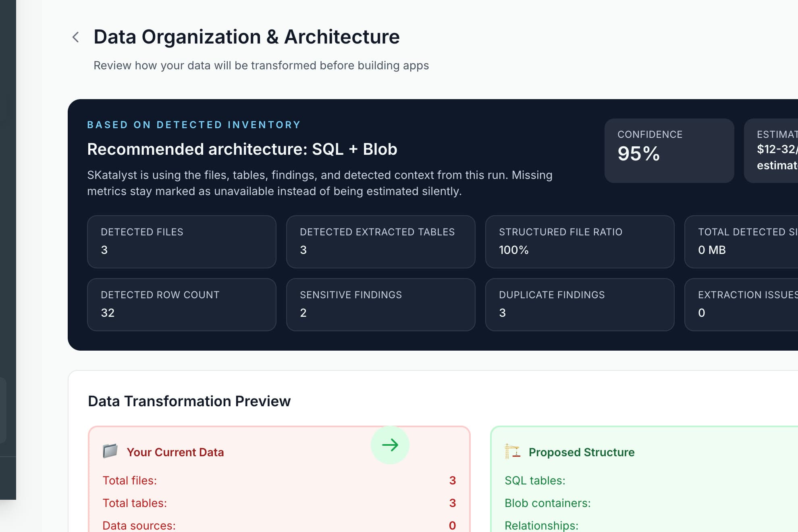Click the Recommended architecture: SQL + Blob heading

tap(242, 149)
